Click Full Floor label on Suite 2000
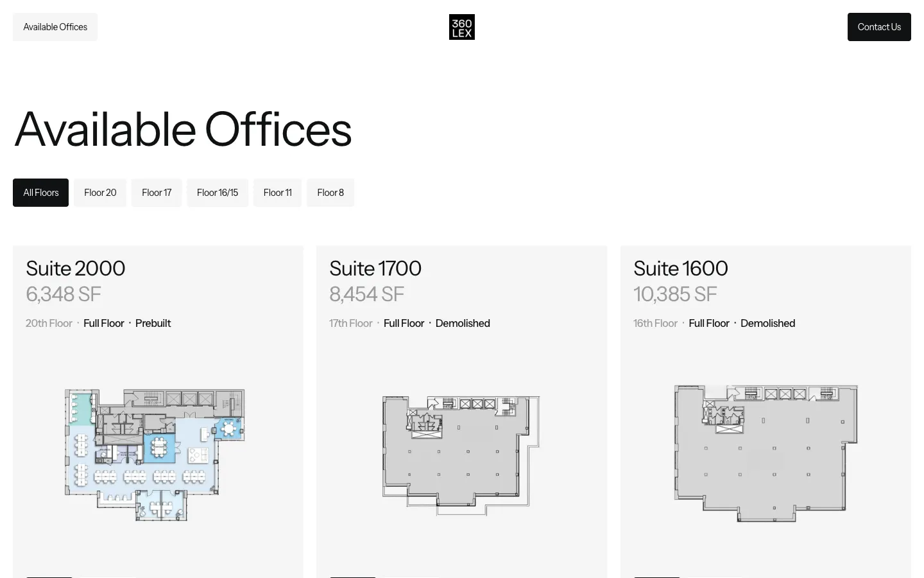This screenshot has width=924, height=578. point(104,324)
